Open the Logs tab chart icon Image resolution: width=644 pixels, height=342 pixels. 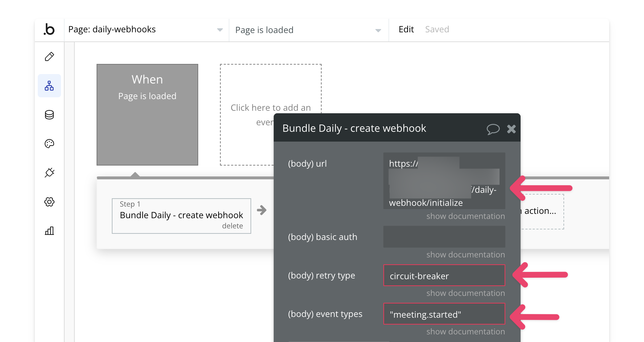49,231
